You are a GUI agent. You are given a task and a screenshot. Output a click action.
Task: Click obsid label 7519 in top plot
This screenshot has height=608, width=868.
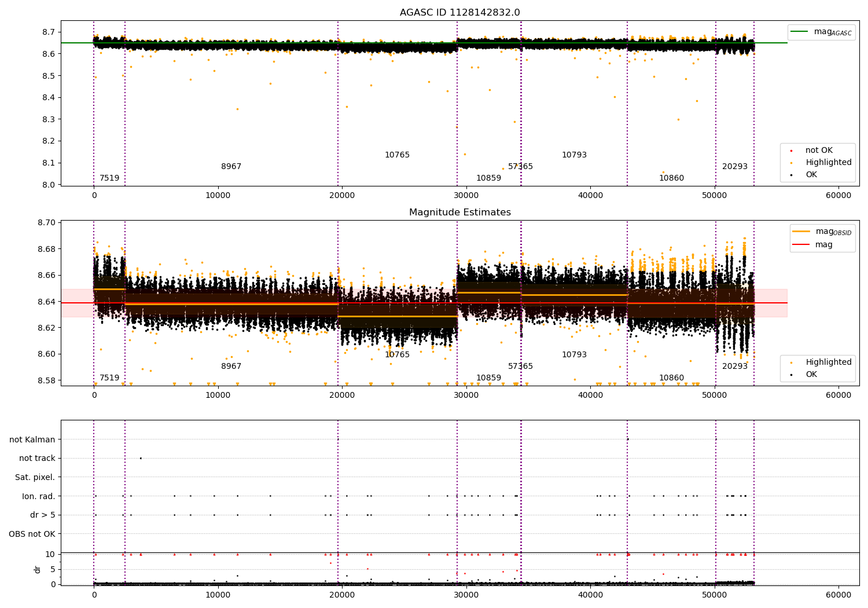click(109, 178)
